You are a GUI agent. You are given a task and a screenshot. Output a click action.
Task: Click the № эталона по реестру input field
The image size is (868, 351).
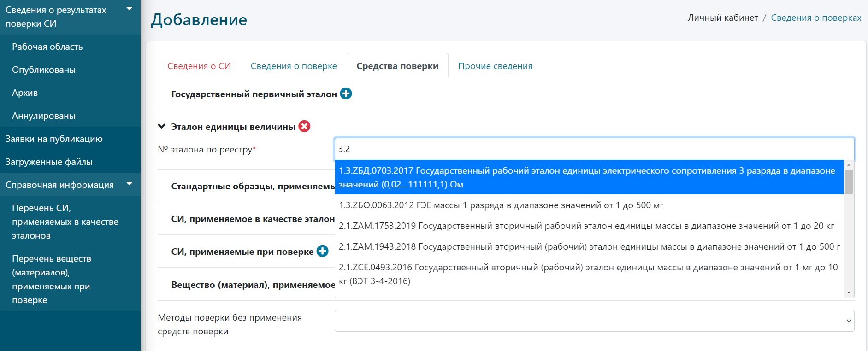(594, 149)
